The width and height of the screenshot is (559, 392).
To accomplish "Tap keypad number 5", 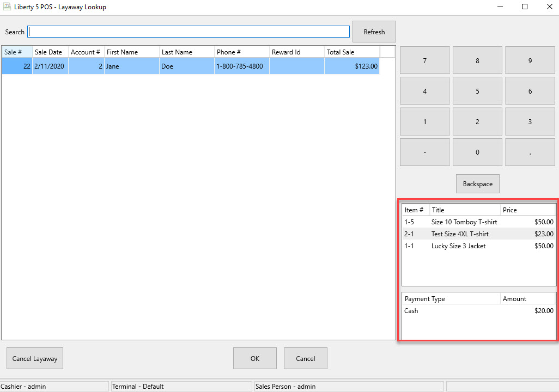I will click(x=477, y=91).
